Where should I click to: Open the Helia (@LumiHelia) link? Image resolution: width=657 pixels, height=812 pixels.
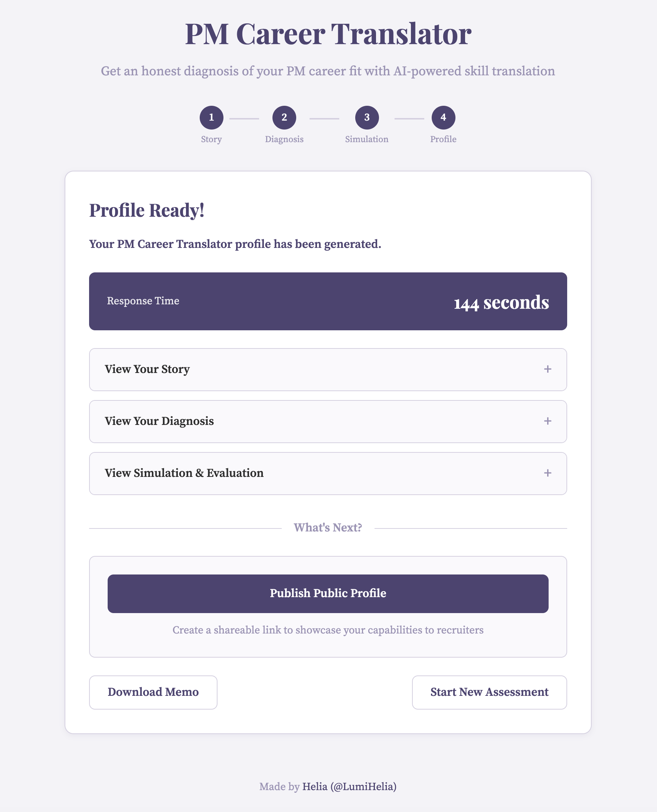click(349, 786)
